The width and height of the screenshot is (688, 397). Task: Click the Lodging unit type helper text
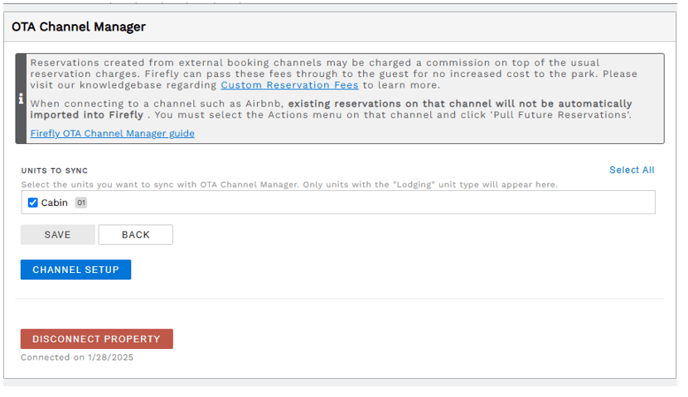[290, 185]
